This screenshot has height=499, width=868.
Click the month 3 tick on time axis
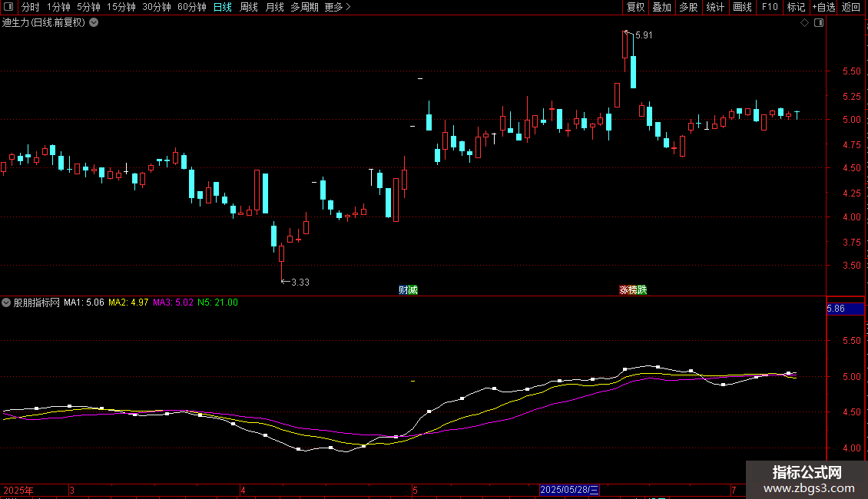point(71,490)
